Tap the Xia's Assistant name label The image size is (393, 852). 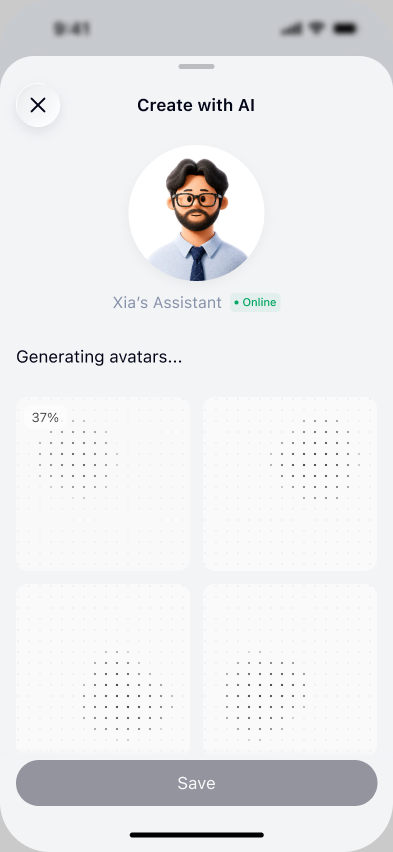point(167,303)
